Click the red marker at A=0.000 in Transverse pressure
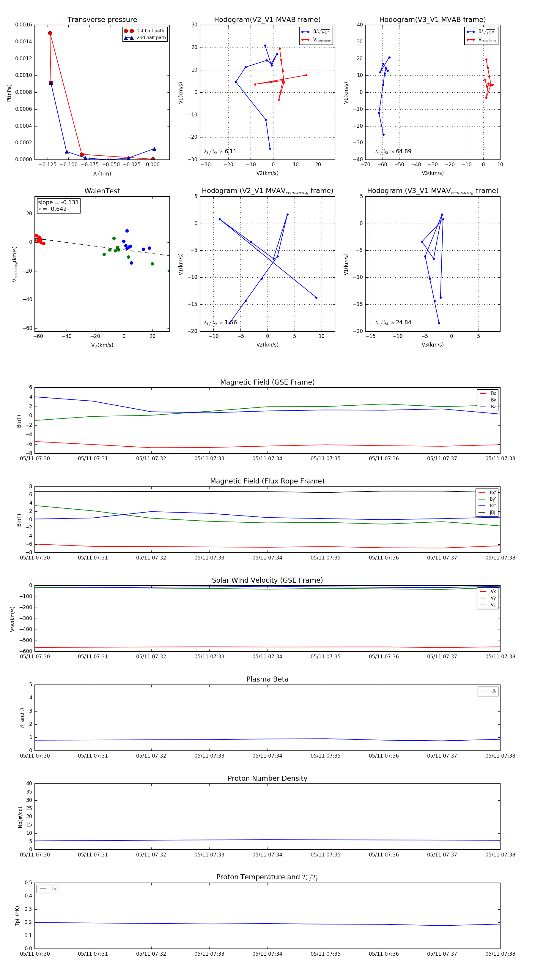The height and width of the screenshot is (980, 535). click(153, 159)
